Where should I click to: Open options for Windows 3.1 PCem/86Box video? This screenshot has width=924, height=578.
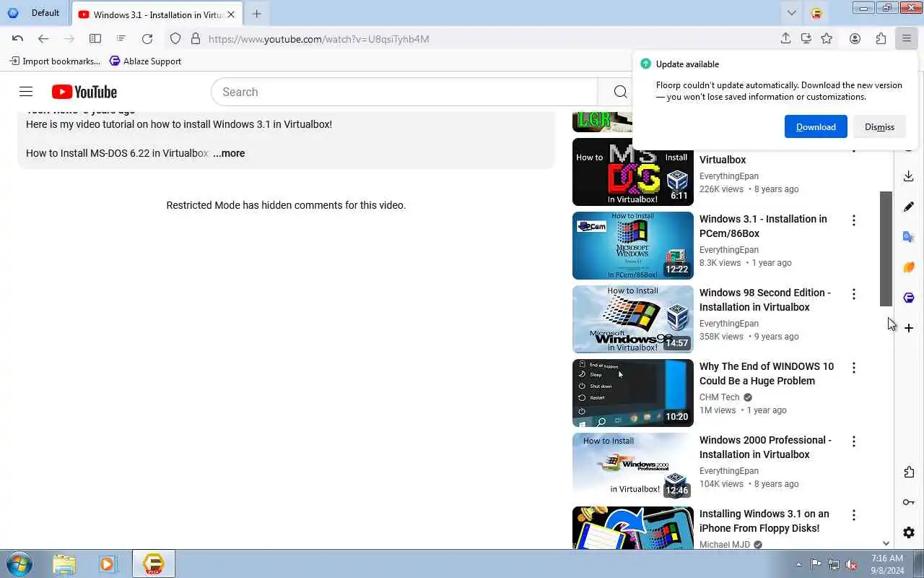[854, 220]
